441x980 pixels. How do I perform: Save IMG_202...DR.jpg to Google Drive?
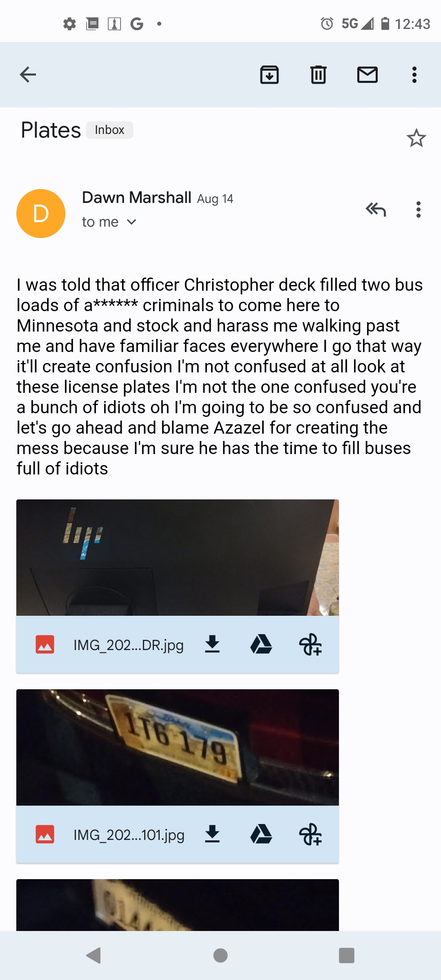(261, 644)
